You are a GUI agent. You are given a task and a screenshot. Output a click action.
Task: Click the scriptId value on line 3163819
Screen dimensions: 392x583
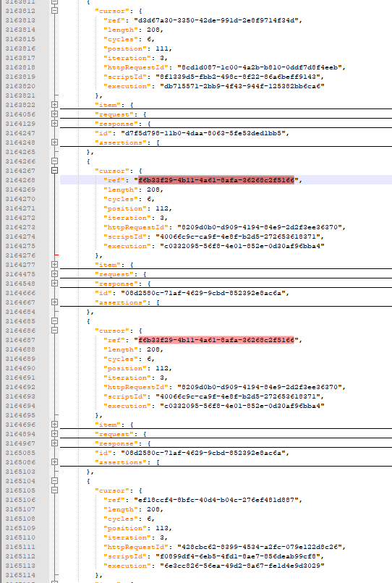[x=238, y=77]
